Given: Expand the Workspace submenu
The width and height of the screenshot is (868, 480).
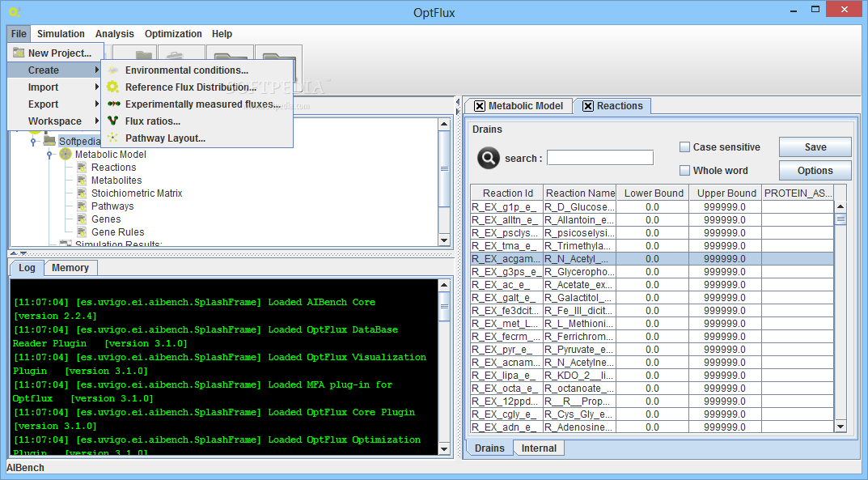Looking at the screenshot, I should tap(55, 121).
